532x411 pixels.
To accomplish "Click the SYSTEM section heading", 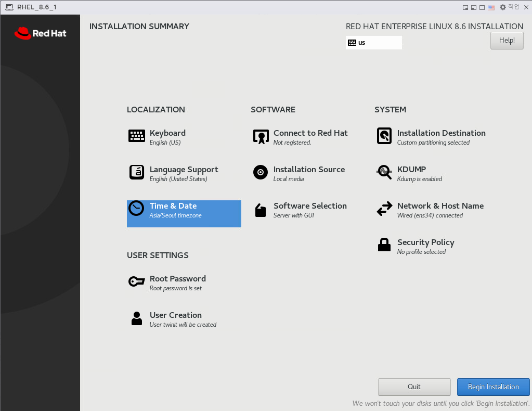I will [390, 110].
